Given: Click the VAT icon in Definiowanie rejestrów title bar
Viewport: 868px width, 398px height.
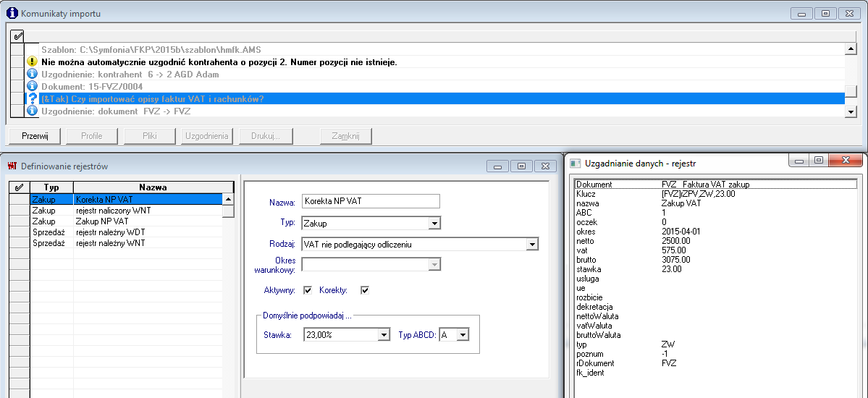Looking at the screenshot, I should point(12,166).
